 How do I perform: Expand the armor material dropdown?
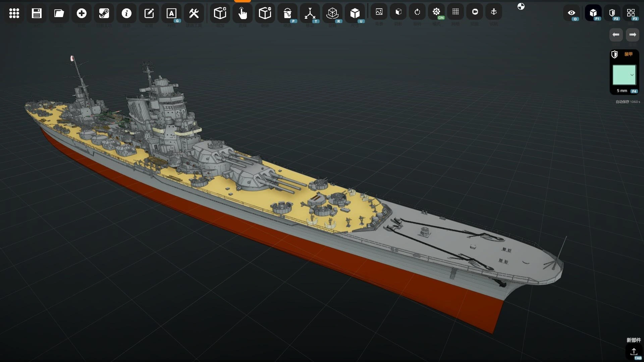point(633,75)
